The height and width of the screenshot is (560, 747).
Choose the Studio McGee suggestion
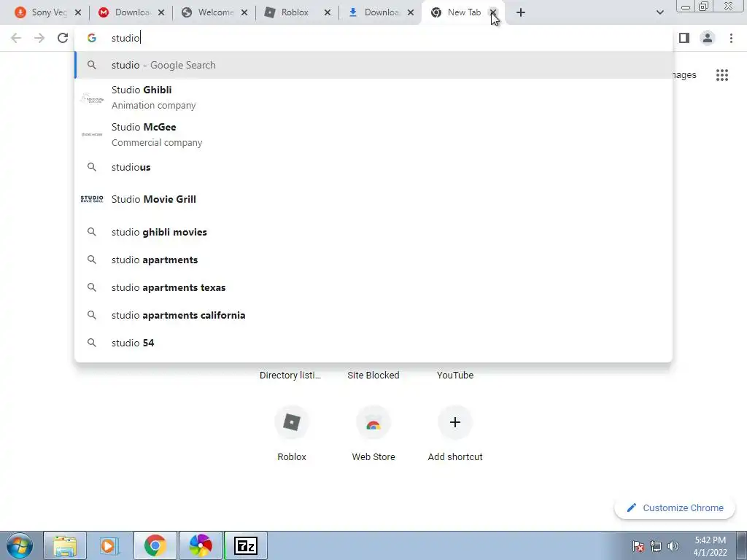(373, 134)
